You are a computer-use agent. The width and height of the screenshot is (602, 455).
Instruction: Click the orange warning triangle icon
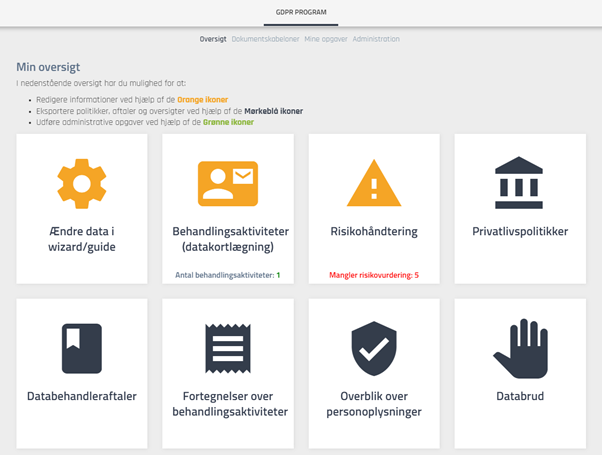click(x=374, y=183)
